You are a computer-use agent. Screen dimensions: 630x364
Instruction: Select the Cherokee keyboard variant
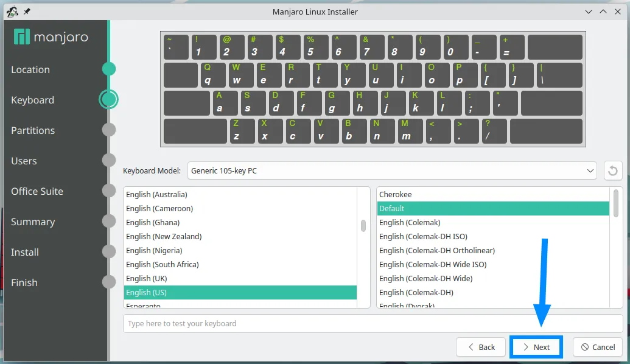tap(396, 194)
